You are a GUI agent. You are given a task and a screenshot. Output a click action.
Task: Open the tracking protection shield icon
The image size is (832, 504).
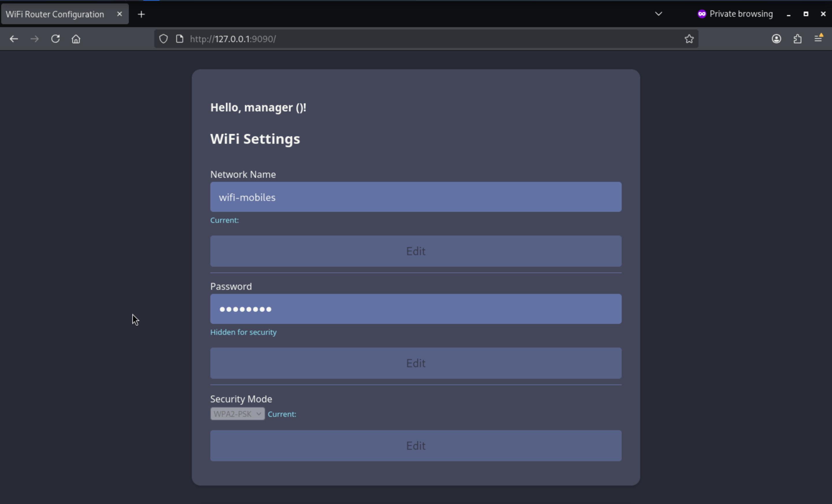[164, 39]
